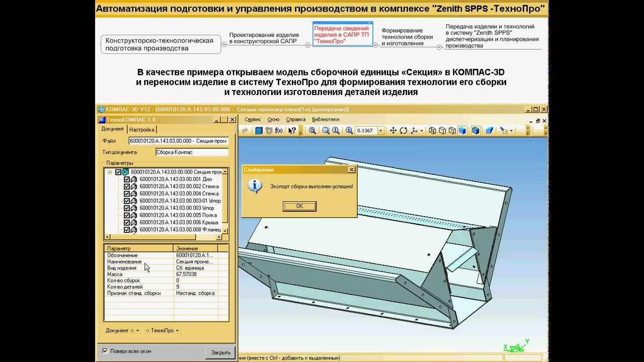Click the Передача сведений изделия mind-map node

pyautogui.click(x=343, y=35)
